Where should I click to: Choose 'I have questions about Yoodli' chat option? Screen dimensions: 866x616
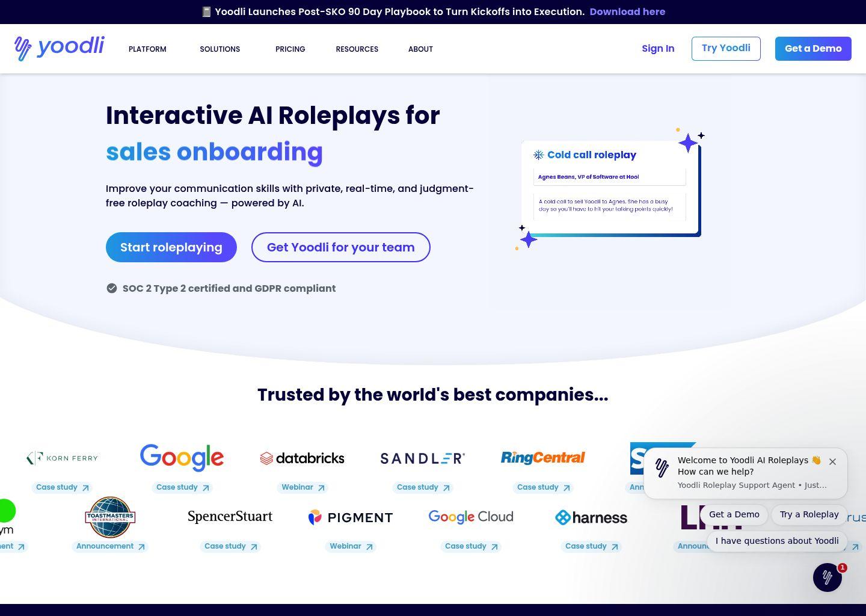coord(776,541)
